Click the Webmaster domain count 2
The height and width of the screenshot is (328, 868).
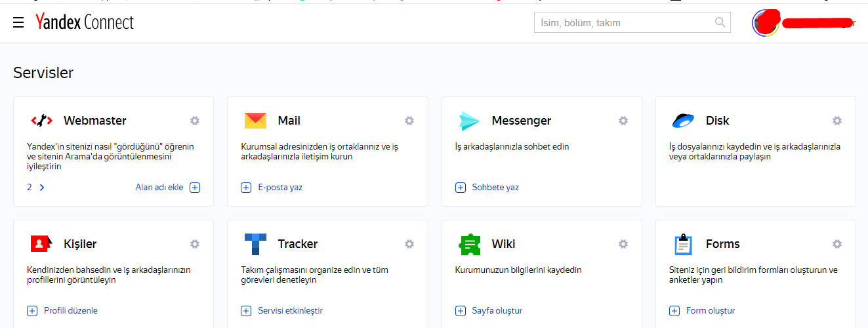pos(30,188)
